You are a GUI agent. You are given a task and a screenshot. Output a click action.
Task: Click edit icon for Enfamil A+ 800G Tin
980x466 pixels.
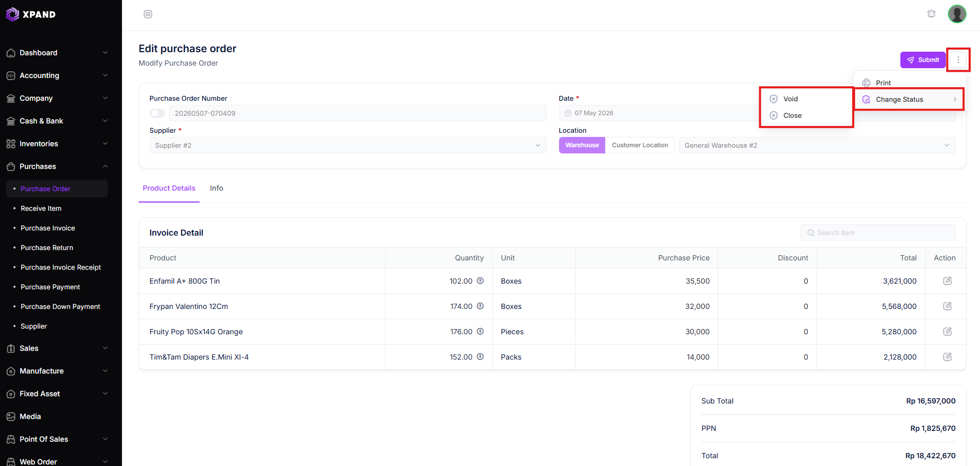click(x=947, y=281)
